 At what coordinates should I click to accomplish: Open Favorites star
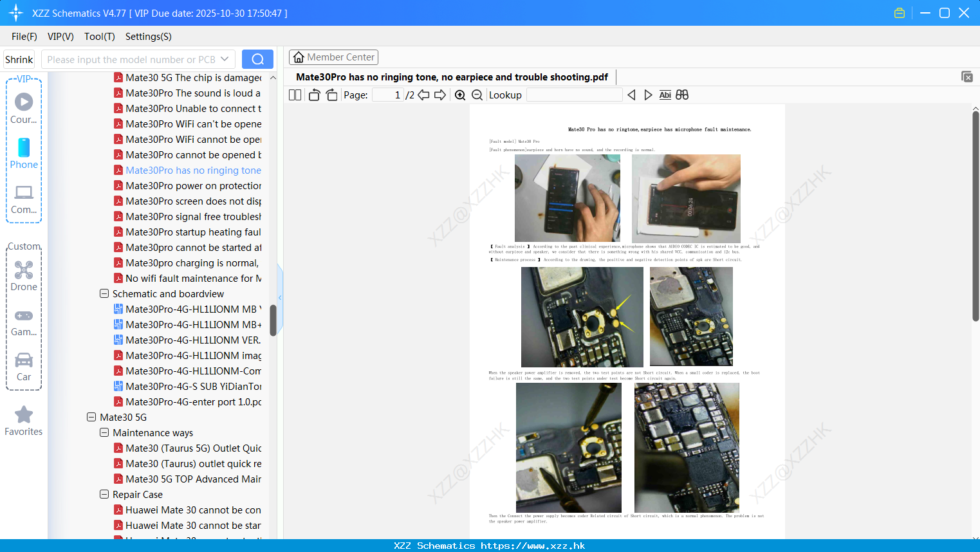point(24,421)
